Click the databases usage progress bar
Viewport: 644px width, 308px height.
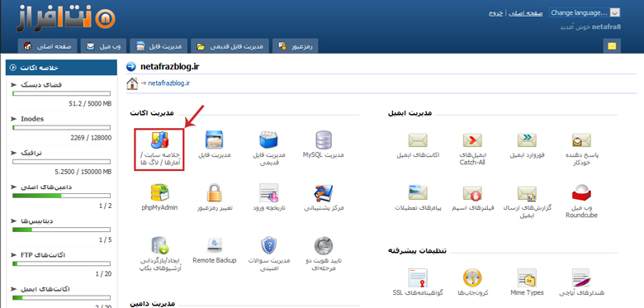click(62, 230)
